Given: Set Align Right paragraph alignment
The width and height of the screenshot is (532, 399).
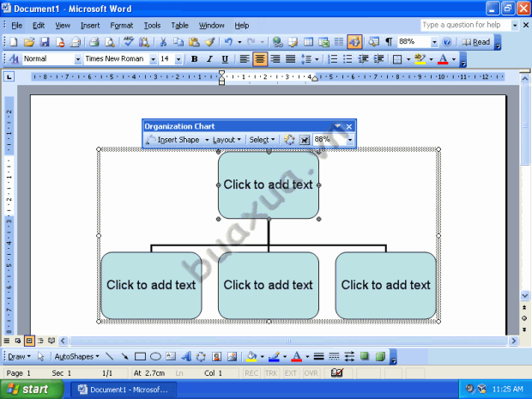Looking at the screenshot, I should click(275, 59).
